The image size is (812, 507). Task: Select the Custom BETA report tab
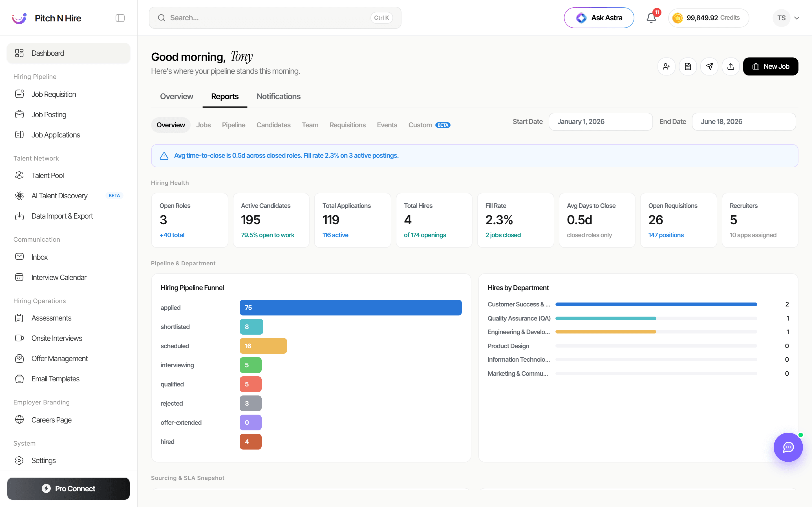(429, 125)
